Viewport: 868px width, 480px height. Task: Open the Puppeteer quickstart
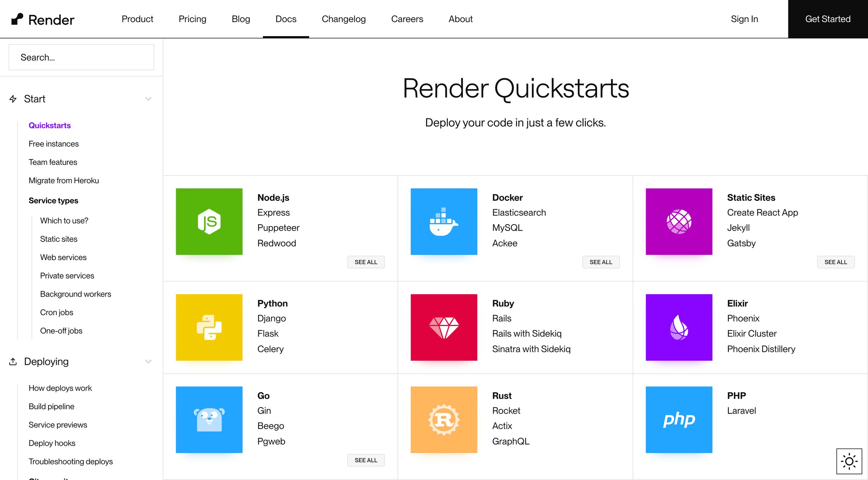pyautogui.click(x=278, y=228)
